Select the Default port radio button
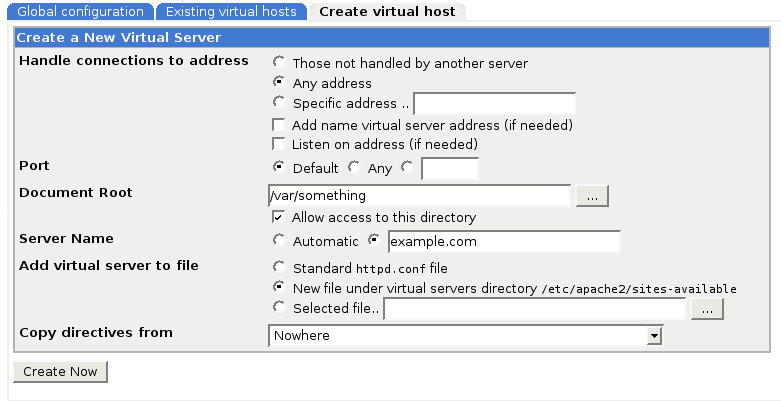 point(279,167)
